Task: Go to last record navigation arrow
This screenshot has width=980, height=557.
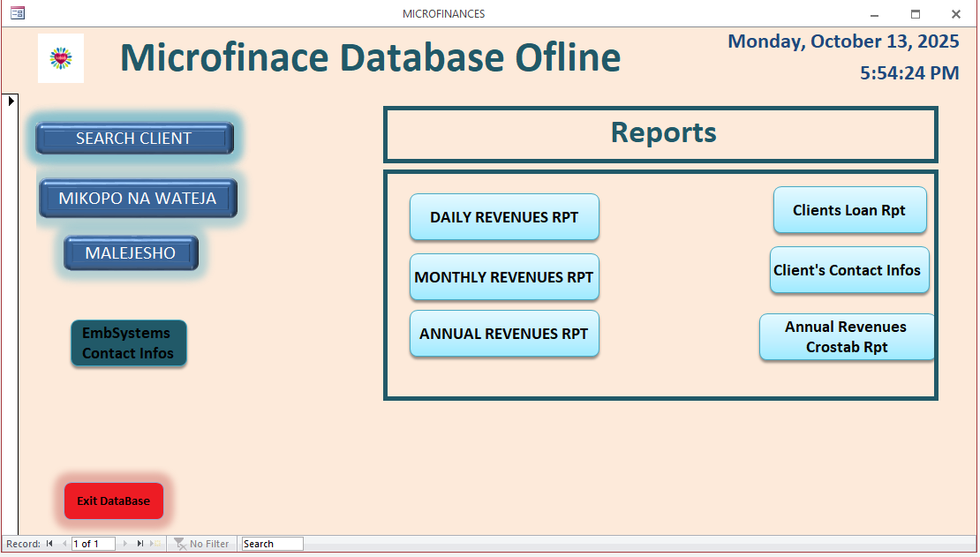Action: coord(139,544)
